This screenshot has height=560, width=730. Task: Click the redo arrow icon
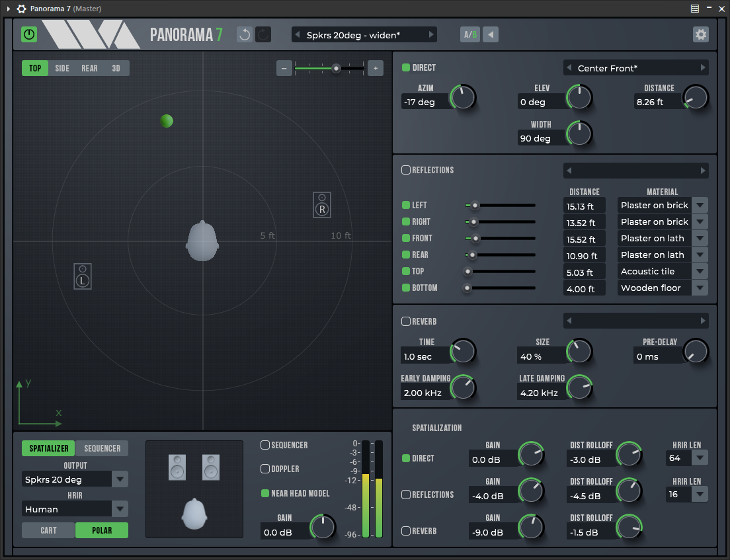point(263,34)
